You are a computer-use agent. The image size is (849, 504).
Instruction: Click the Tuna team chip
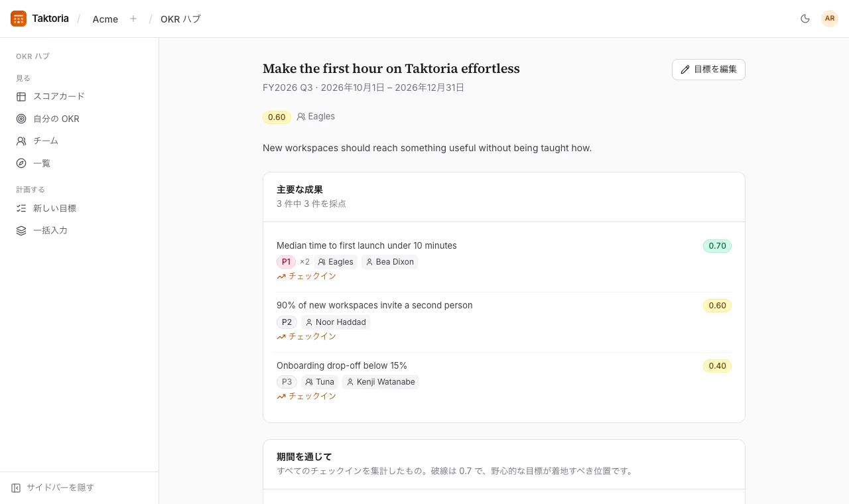point(320,382)
